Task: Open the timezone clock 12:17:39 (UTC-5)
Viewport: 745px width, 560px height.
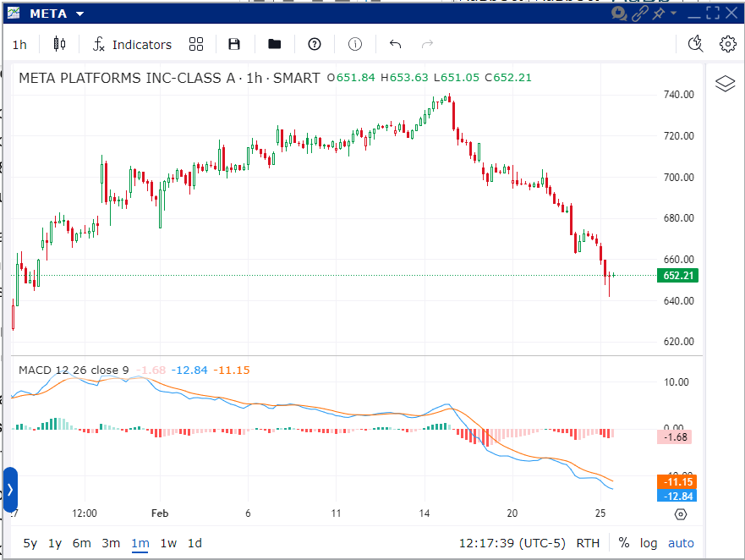Action: tap(512, 543)
